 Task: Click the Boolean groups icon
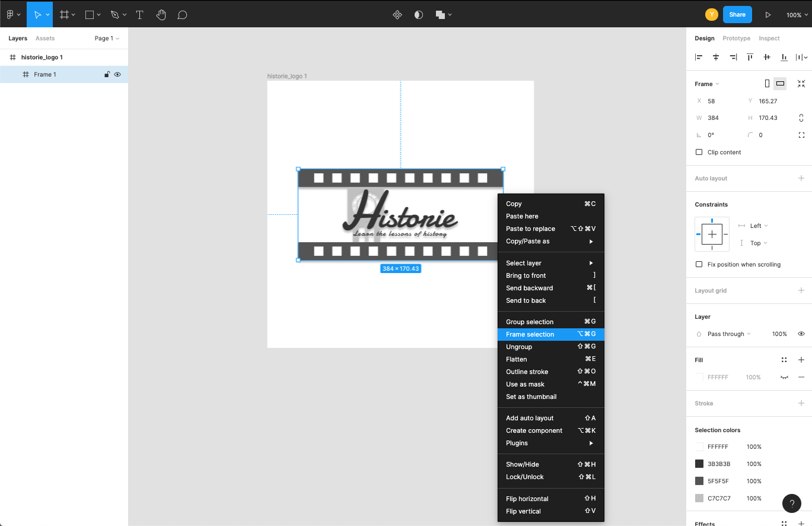pos(440,15)
